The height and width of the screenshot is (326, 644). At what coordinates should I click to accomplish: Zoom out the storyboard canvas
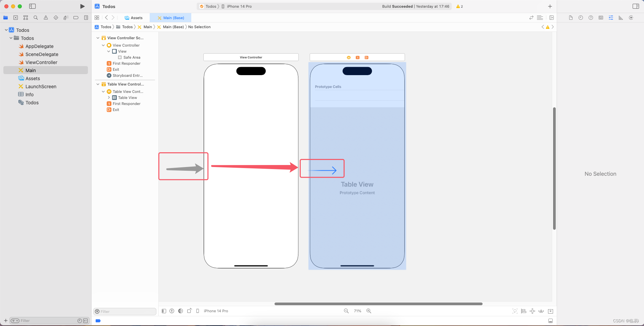(x=346, y=311)
